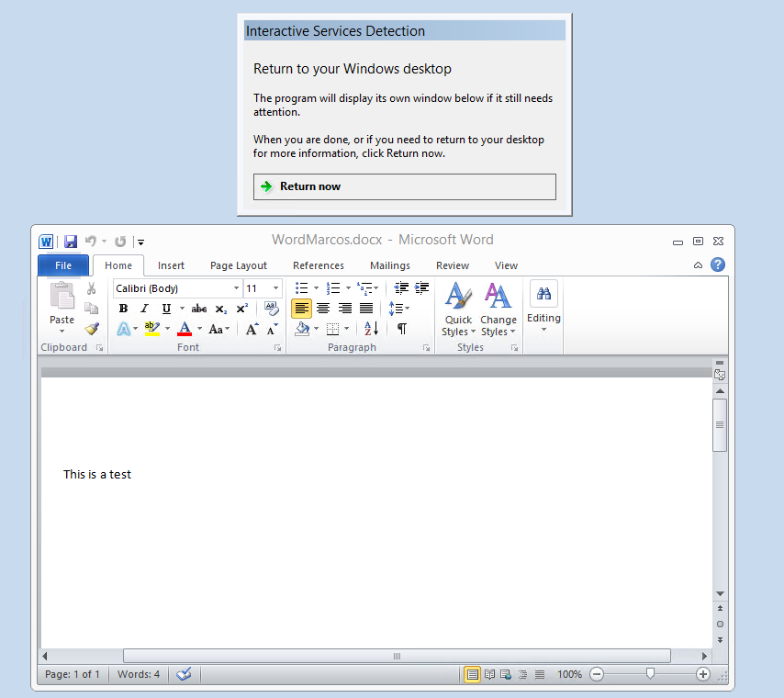Toggle Bold formatting
The width and height of the screenshot is (784, 698).
click(x=123, y=309)
